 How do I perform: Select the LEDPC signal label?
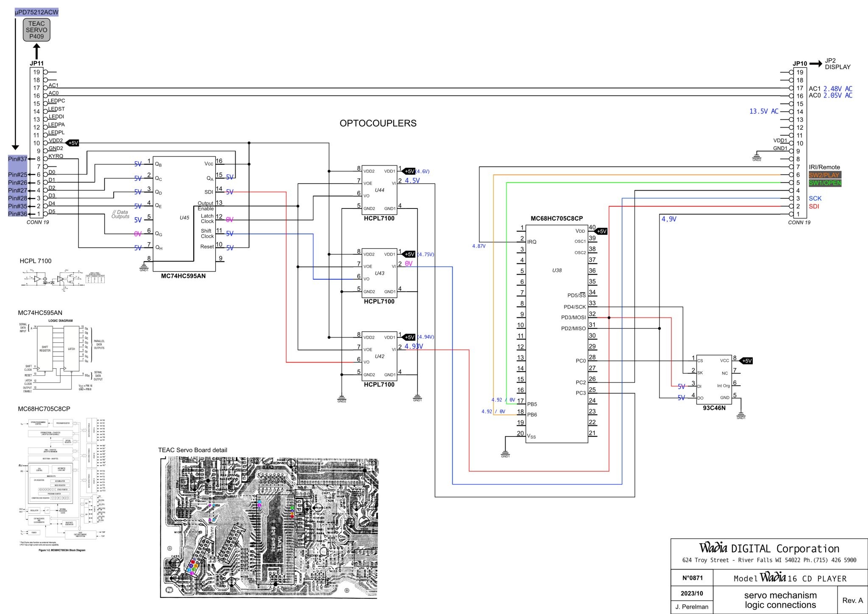click(x=56, y=101)
